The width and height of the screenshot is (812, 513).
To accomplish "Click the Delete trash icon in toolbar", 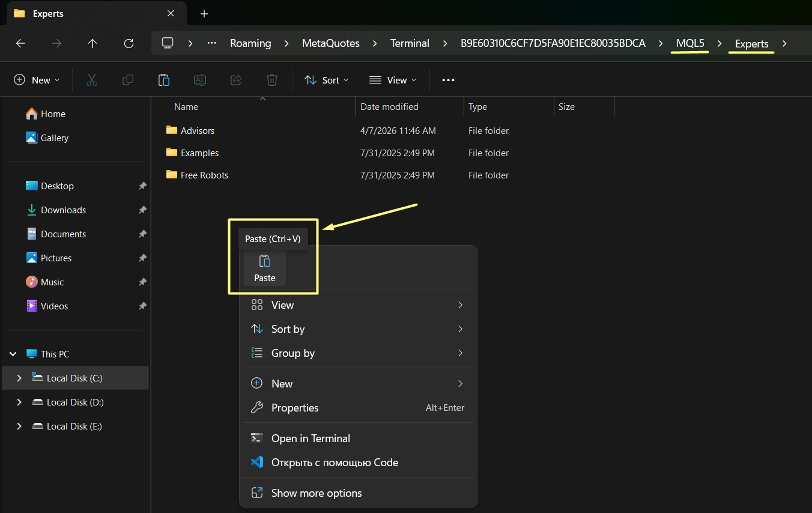I will 272,80.
